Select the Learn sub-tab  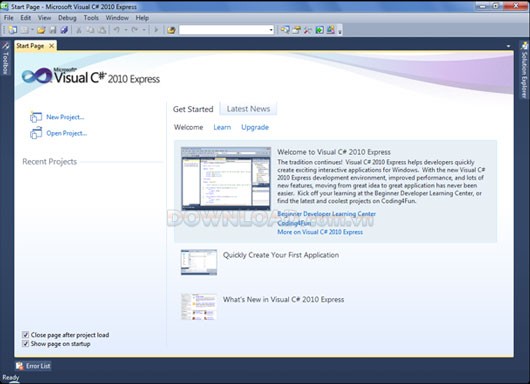[222, 127]
